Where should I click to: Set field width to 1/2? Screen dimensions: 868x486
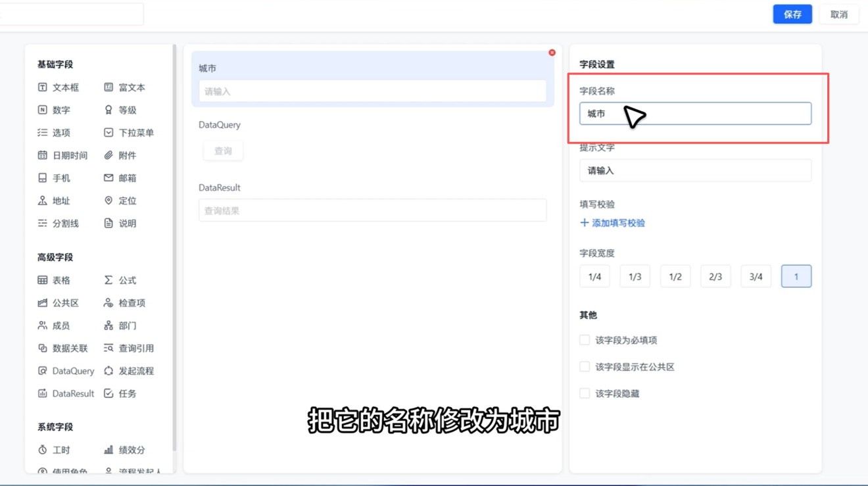pos(675,277)
